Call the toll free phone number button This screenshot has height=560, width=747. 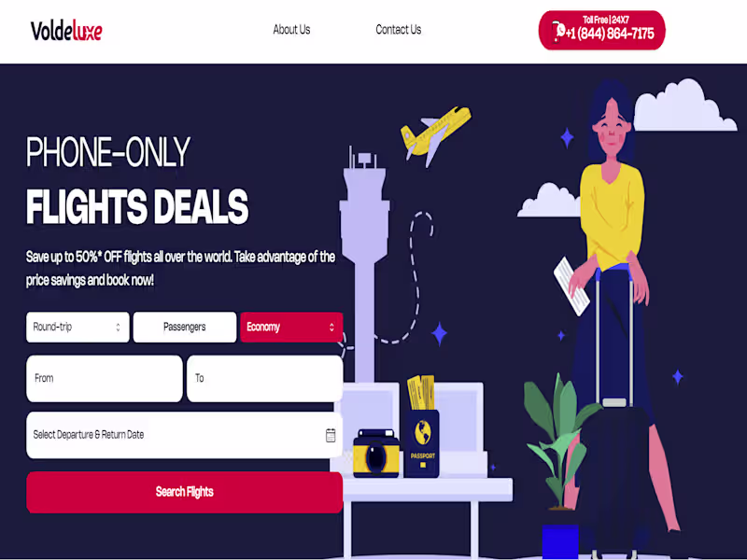click(x=601, y=31)
